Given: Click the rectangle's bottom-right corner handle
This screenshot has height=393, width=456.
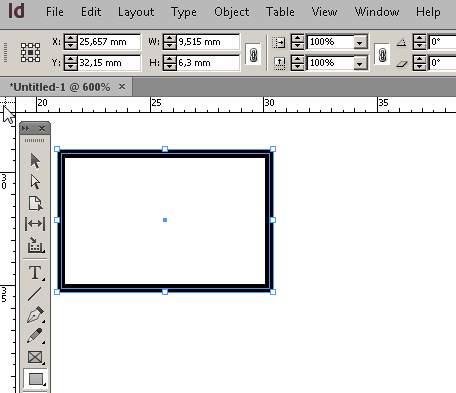Looking at the screenshot, I should (273, 292).
